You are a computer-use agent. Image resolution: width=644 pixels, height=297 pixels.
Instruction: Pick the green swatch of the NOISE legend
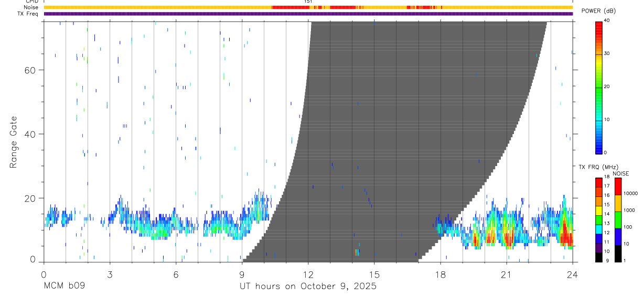pyautogui.click(x=618, y=220)
